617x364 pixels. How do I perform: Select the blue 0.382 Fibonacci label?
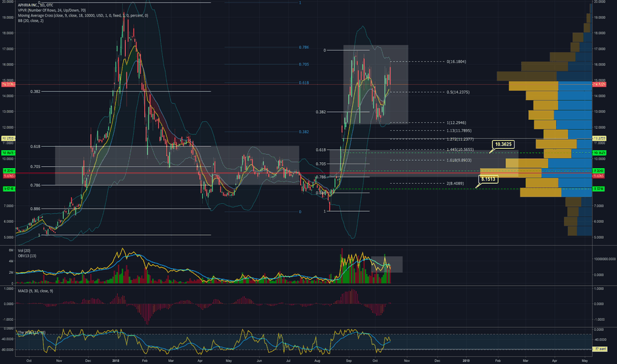304,132
